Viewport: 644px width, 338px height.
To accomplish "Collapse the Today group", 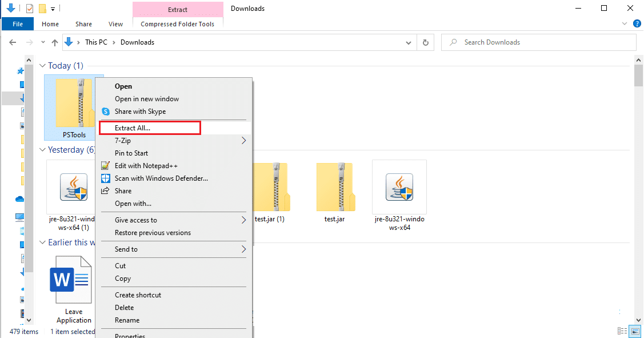I will (x=43, y=65).
